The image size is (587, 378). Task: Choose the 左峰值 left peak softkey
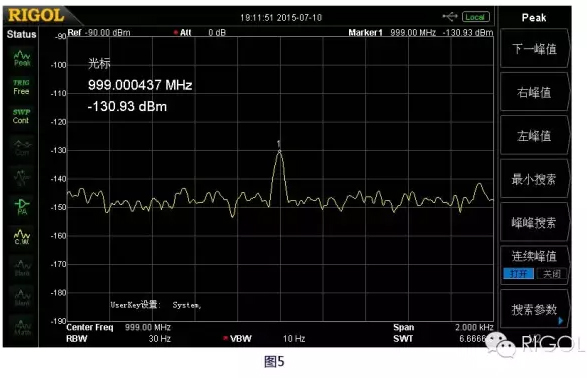click(x=534, y=135)
